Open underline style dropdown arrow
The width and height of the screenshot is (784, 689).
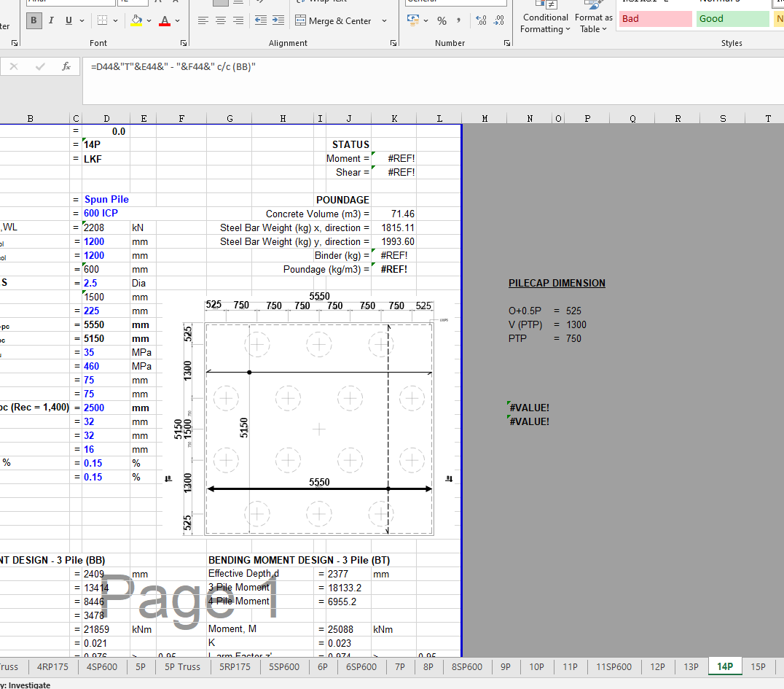click(x=82, y=20)
